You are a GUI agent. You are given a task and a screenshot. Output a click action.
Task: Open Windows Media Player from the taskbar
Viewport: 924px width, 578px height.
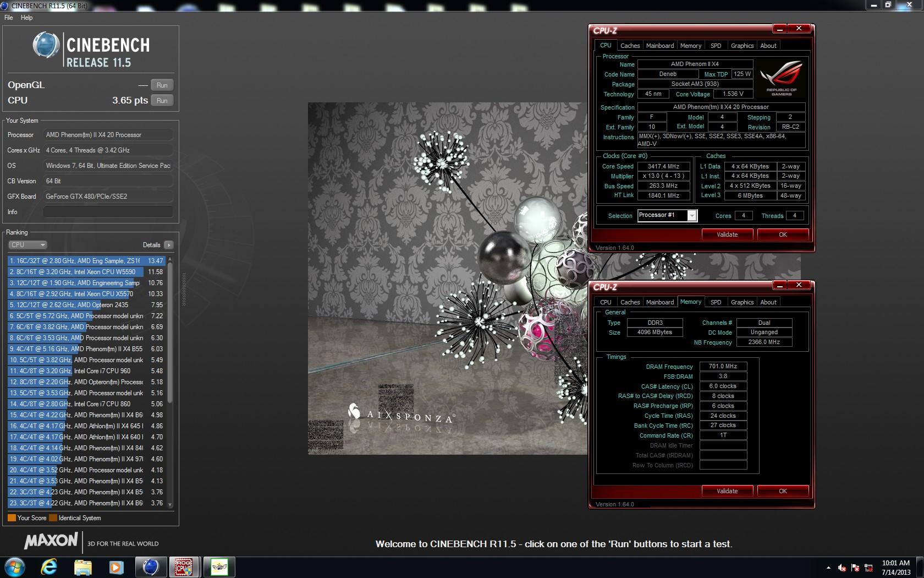coord(116,567)
